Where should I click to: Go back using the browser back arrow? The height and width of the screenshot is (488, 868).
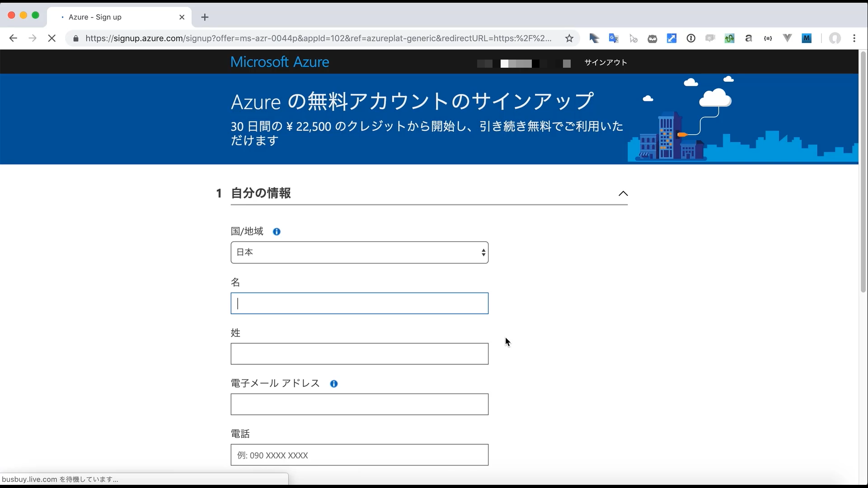click(13, 38)
